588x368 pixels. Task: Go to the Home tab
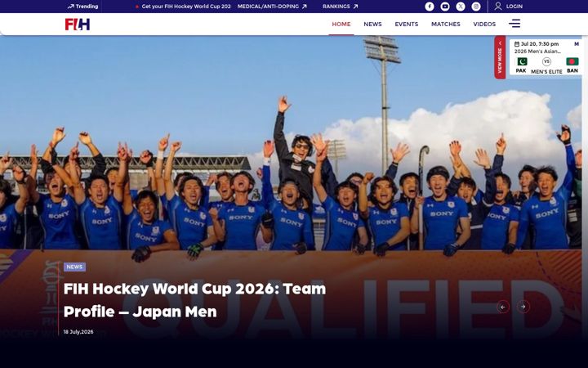[x=341, y=24]
